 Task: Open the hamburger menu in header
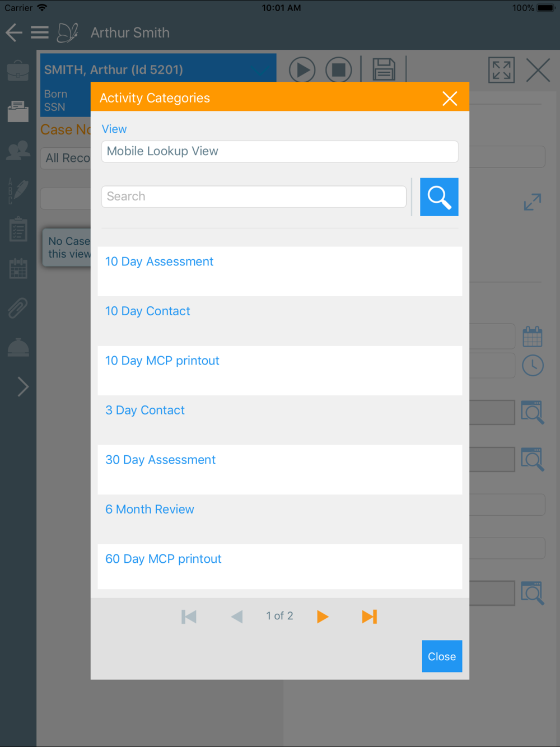(39, 32)
